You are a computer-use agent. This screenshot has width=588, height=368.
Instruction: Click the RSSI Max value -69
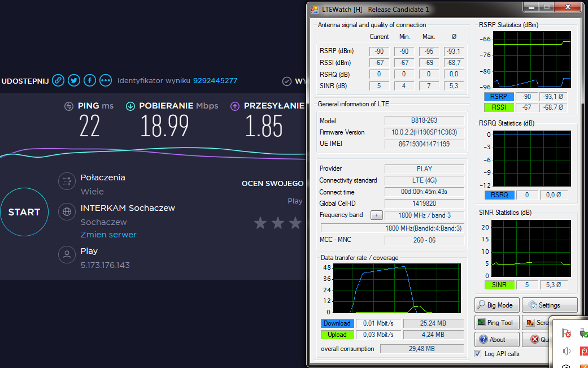[x=429, y=63]
